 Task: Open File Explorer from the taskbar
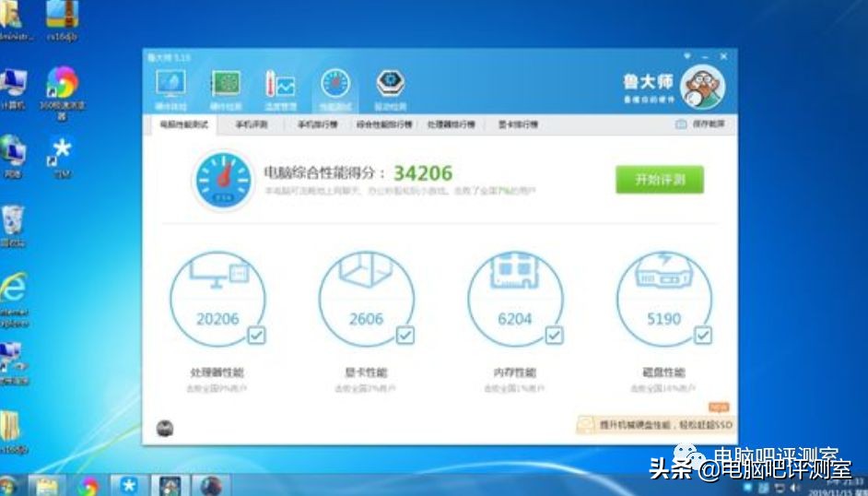click(47, 486)
